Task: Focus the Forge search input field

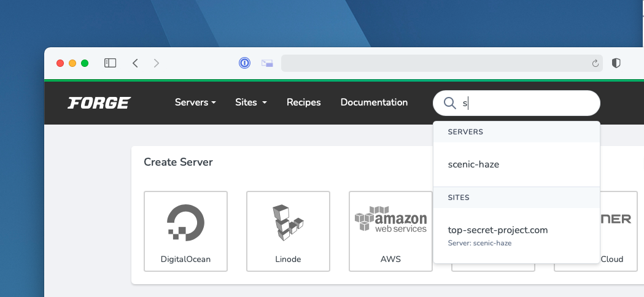Action: pyautogui.click(x=528, y=103)
